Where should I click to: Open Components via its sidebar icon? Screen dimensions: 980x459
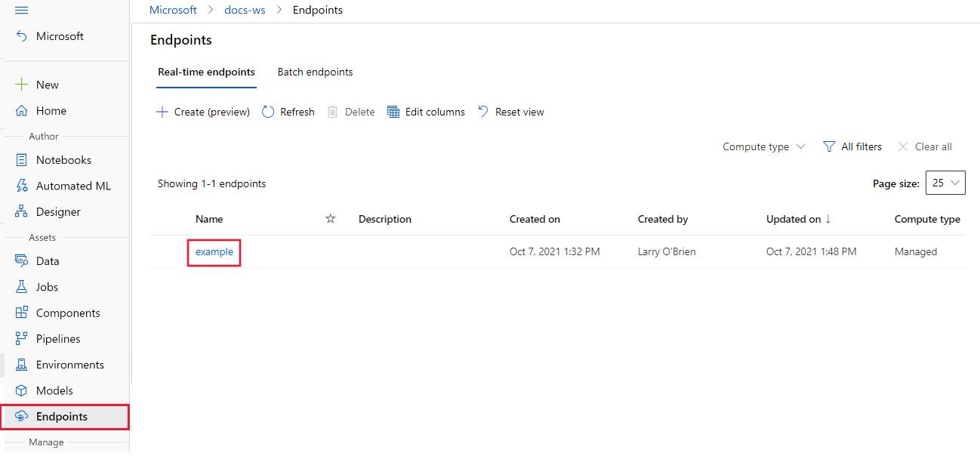click(22, 313)
